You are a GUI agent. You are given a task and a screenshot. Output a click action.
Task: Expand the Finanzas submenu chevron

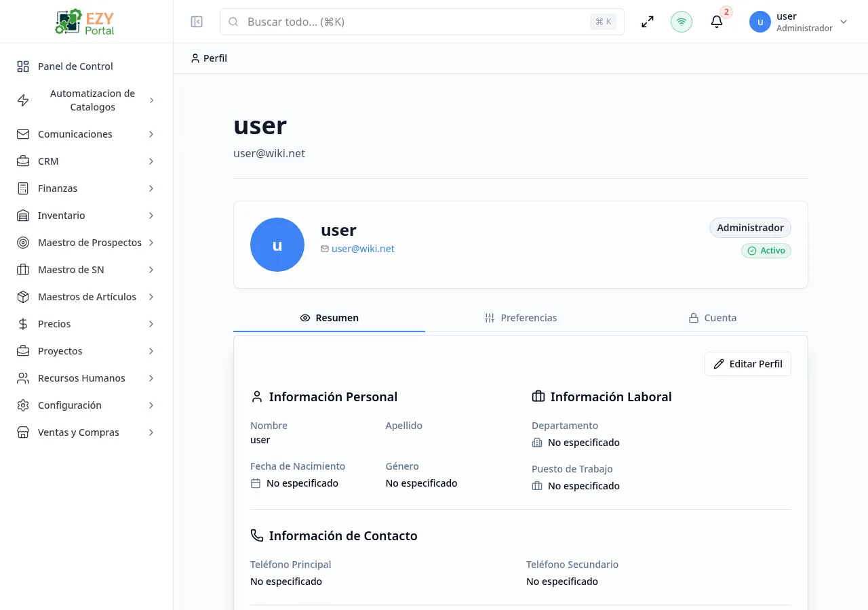[x=151, y=188]
